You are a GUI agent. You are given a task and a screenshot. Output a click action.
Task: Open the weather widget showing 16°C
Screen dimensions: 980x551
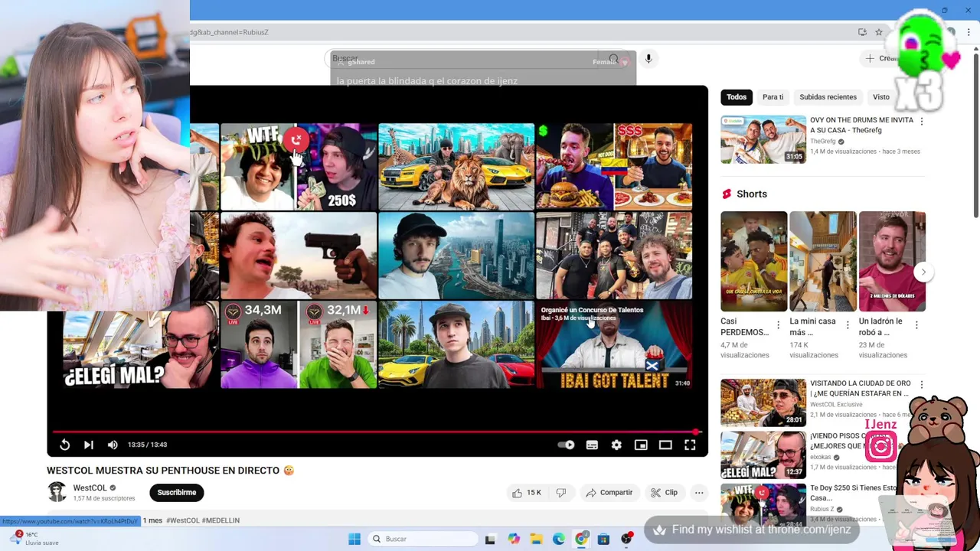point(34,539)
